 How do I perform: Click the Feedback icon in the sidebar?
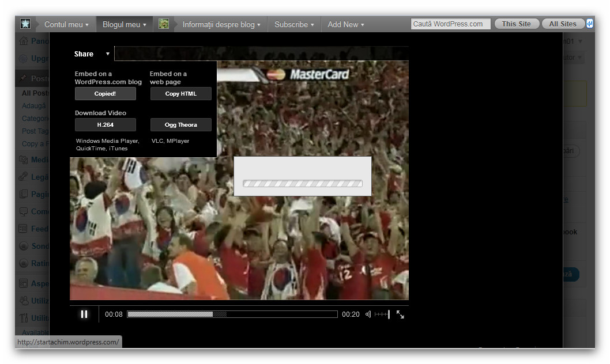(24, 229)
